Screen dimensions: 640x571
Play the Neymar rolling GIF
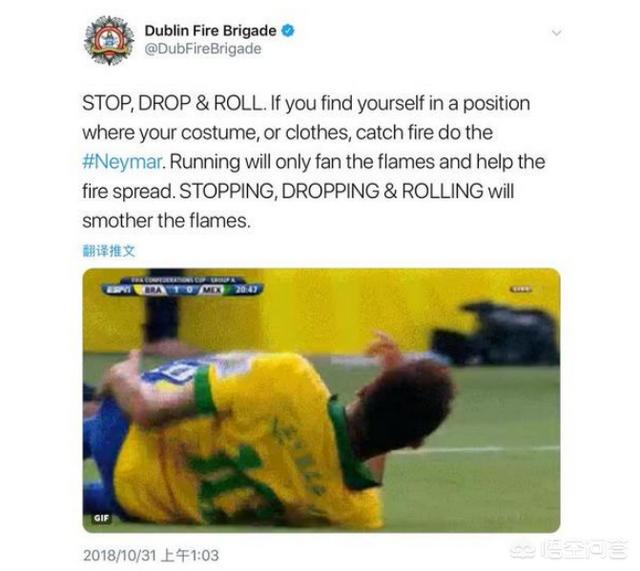click(x=321, y=400)
